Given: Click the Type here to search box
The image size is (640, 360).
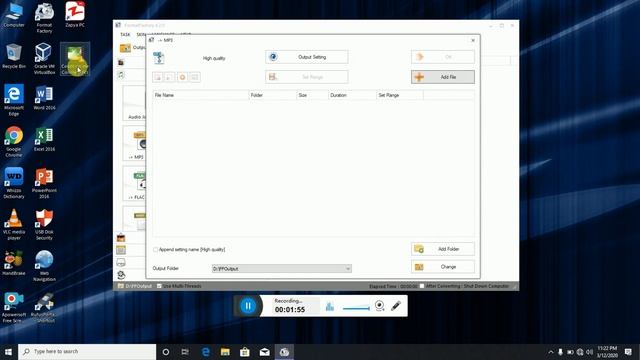Looking at the screenshot, I should click(87, 352).
